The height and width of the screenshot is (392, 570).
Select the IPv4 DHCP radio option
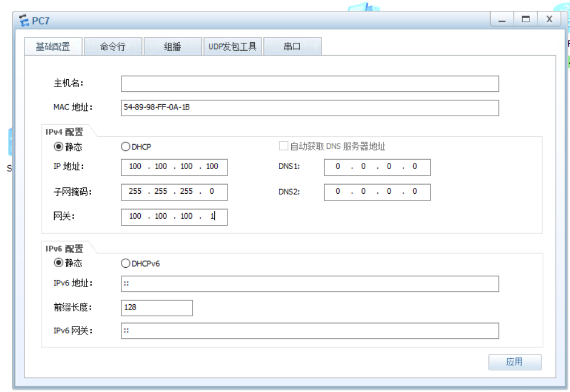125,146
